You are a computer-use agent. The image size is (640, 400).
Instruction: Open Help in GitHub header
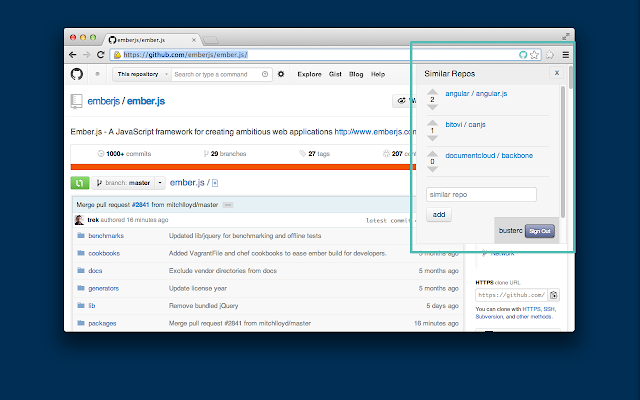pos(378,74)
